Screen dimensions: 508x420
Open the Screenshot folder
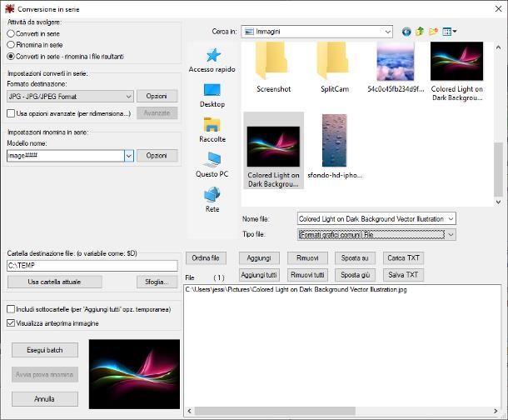coord(273,68)
